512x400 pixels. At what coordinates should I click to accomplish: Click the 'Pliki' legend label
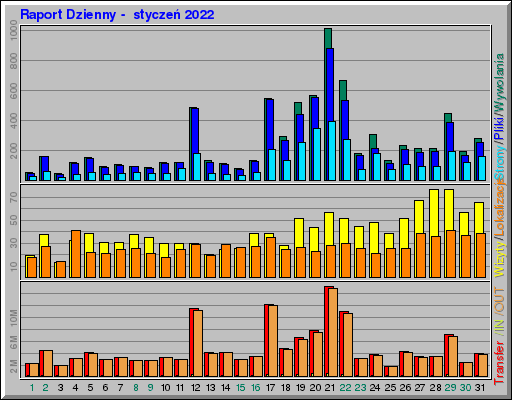click(500, 128)
